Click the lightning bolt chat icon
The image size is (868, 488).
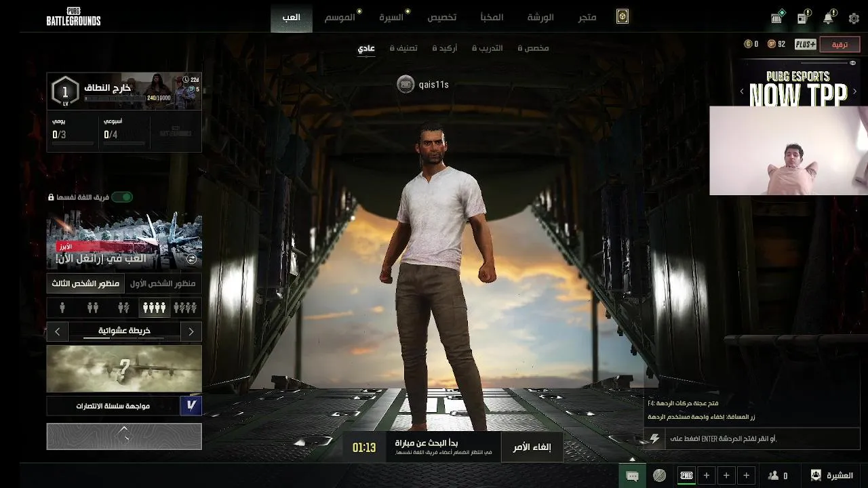tap(654, 439)
